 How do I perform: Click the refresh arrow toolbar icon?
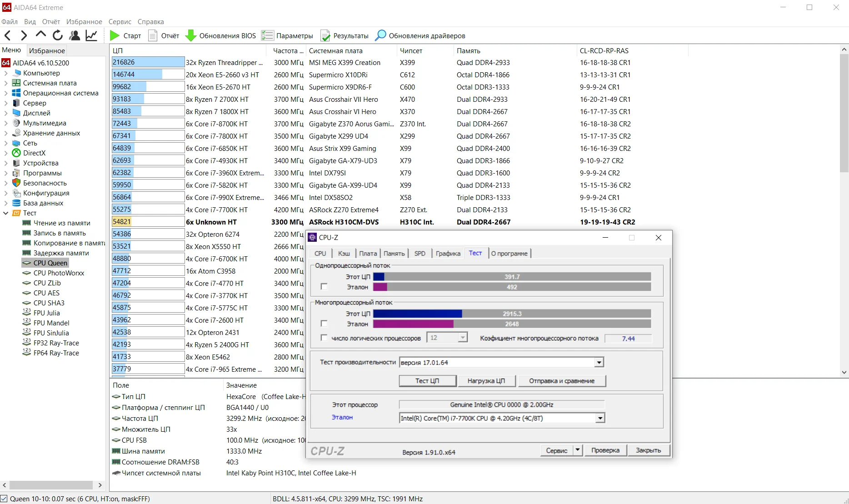point(58,35)
